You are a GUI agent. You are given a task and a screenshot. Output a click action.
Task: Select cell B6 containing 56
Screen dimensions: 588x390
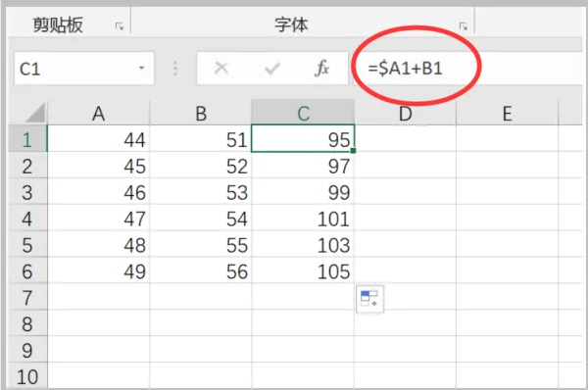(201, 270)
